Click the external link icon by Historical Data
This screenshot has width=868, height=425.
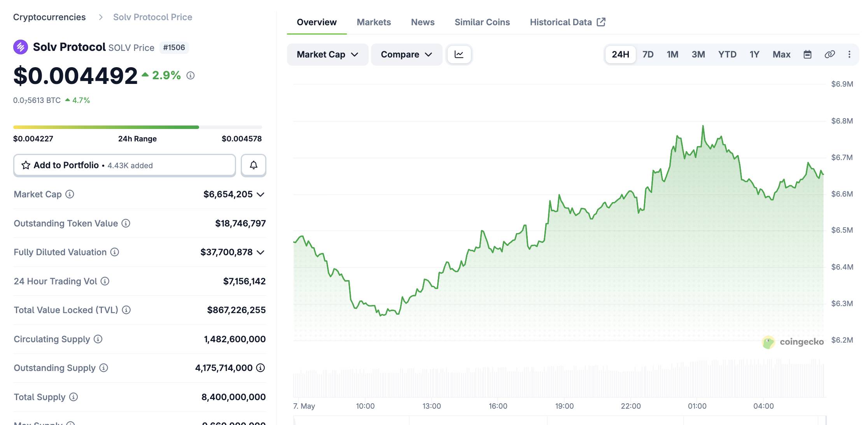[x=601, y=22]
